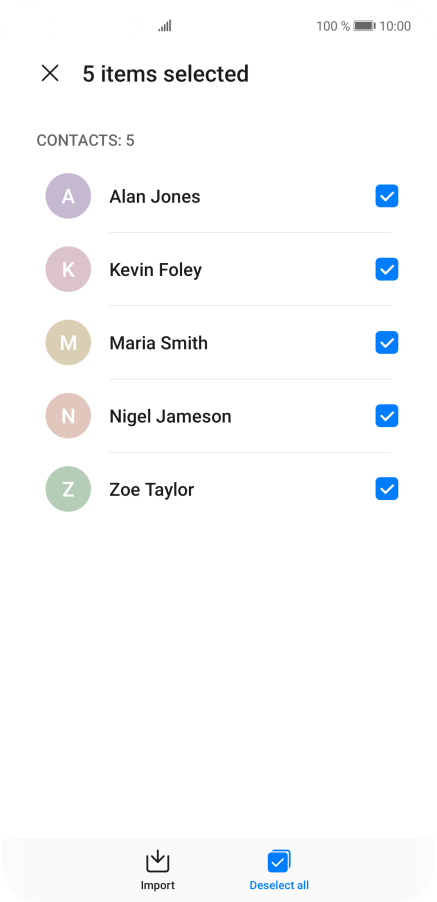Tap the 5 items selected title
437x902 pixels.
[166, 74]
